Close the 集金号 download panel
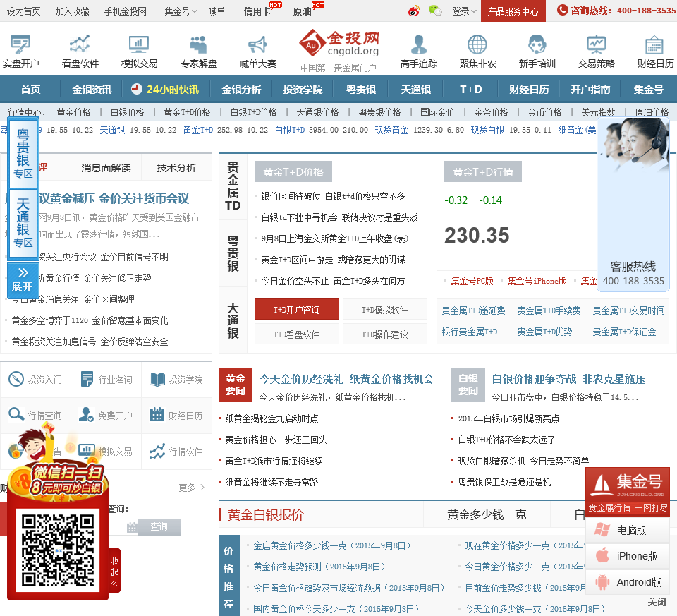Screen dimensions: 677x616 (657, 602)
